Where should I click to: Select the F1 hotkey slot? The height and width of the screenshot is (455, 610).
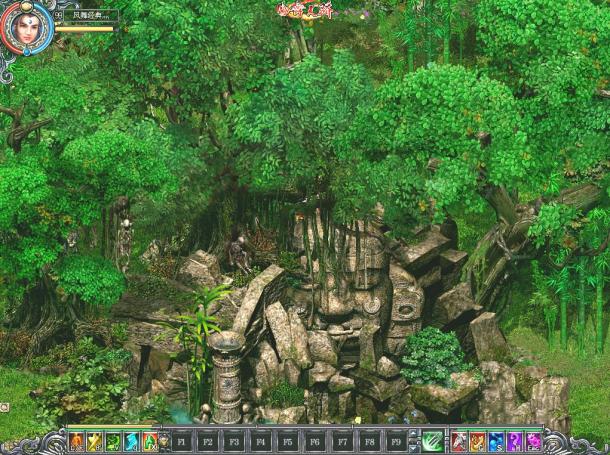click(x=182, y=442)
